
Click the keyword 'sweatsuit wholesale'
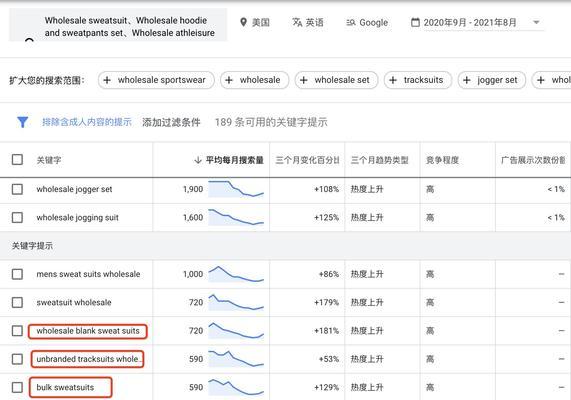pos(74,302)
